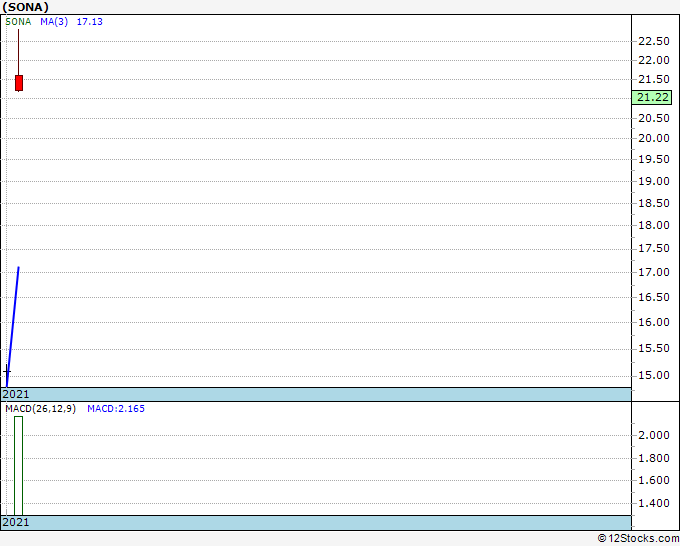This screenshot has width=680, height=546.
Task: Click the 2.000 MACD axis label
Action: click(654, 435)
